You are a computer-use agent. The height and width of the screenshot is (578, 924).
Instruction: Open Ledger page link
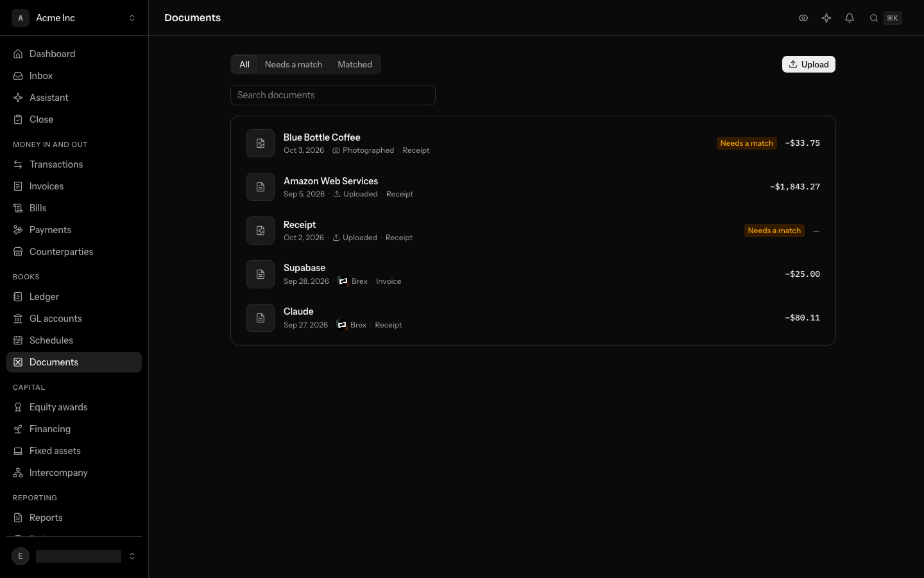click(74, 297)
